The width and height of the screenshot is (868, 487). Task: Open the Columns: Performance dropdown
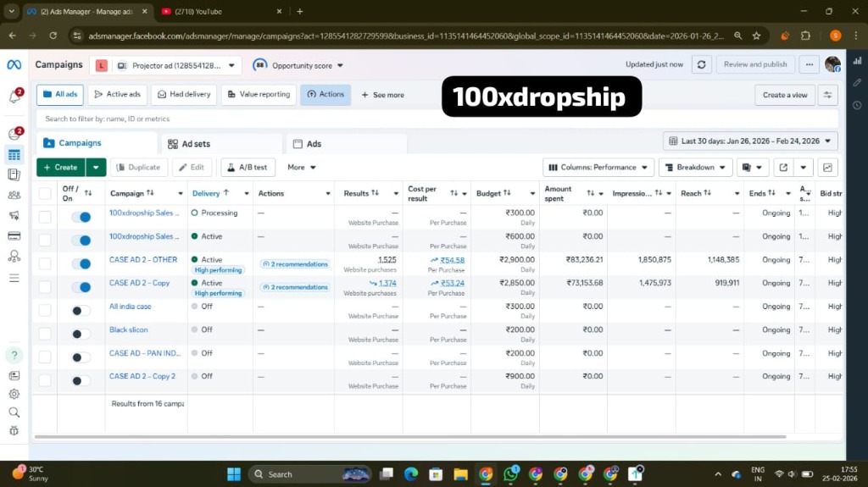[x=598, y=167]
